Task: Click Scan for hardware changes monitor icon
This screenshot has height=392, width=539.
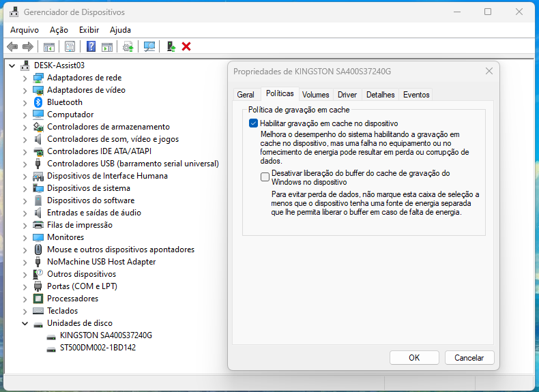Action: (149, 47)
